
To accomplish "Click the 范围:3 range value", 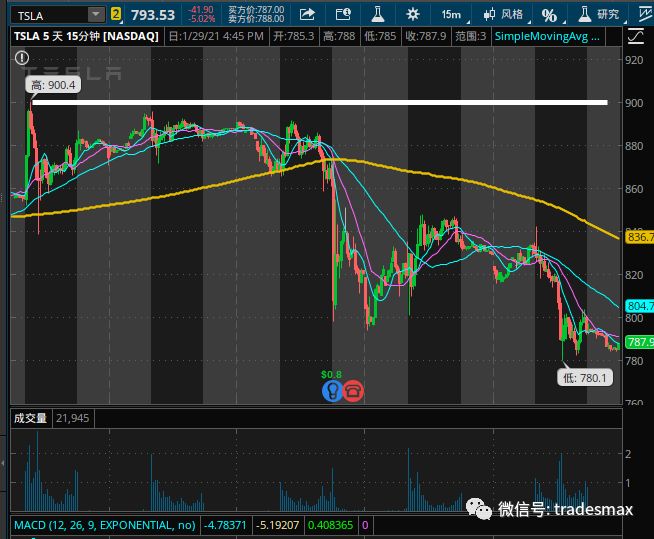I will click(x=470, y=36).
